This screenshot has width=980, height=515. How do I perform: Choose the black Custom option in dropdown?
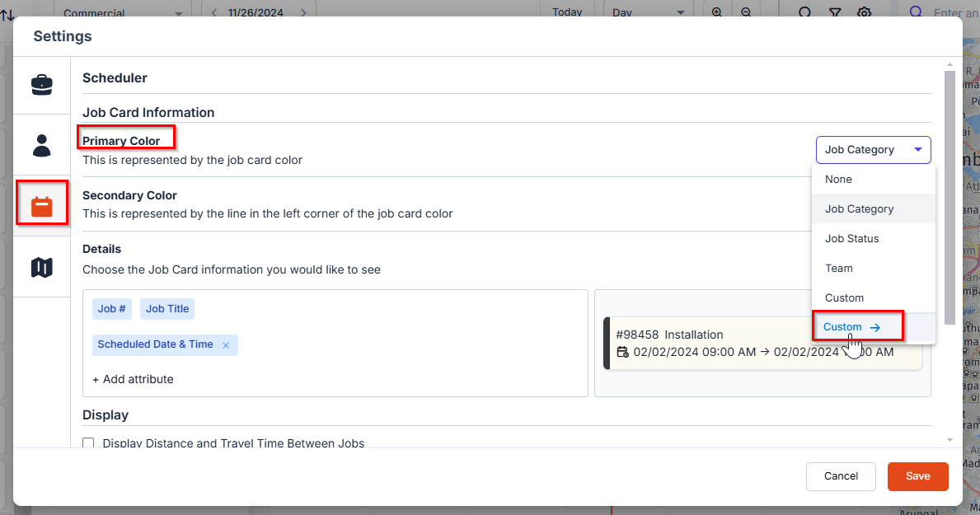pos(873,298)
